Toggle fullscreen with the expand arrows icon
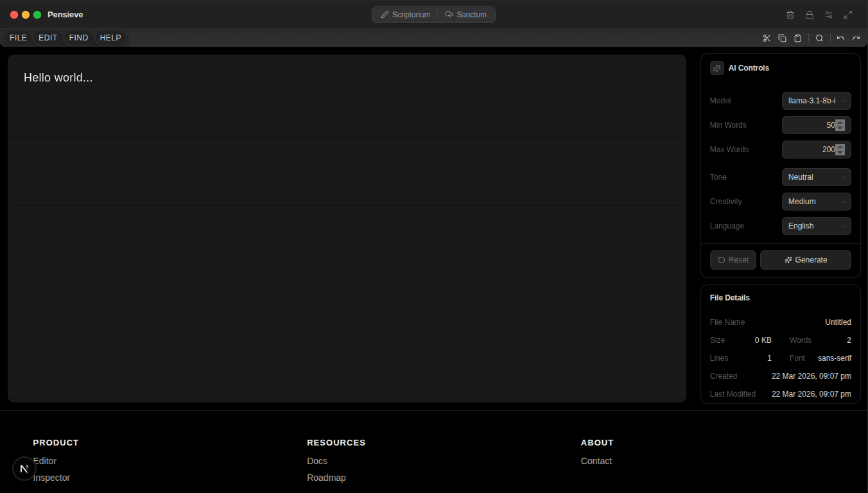The height and width of the screenshot is (493, 868). (848, 15)
